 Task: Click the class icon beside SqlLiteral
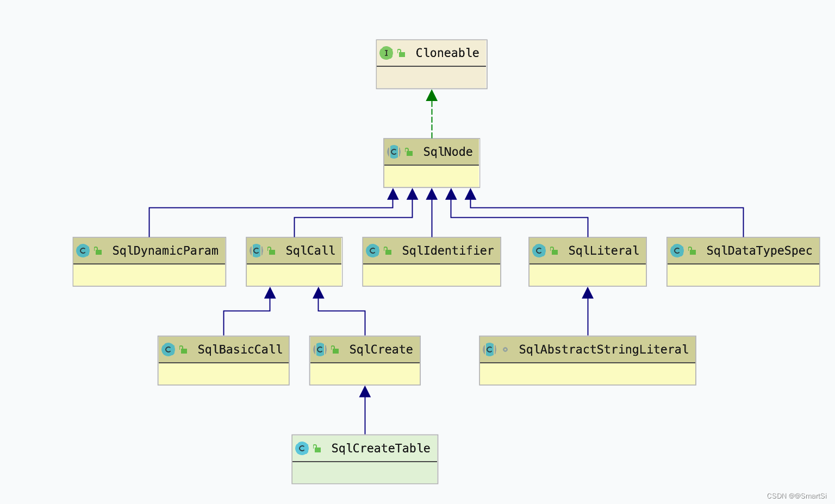coord(539,250)
